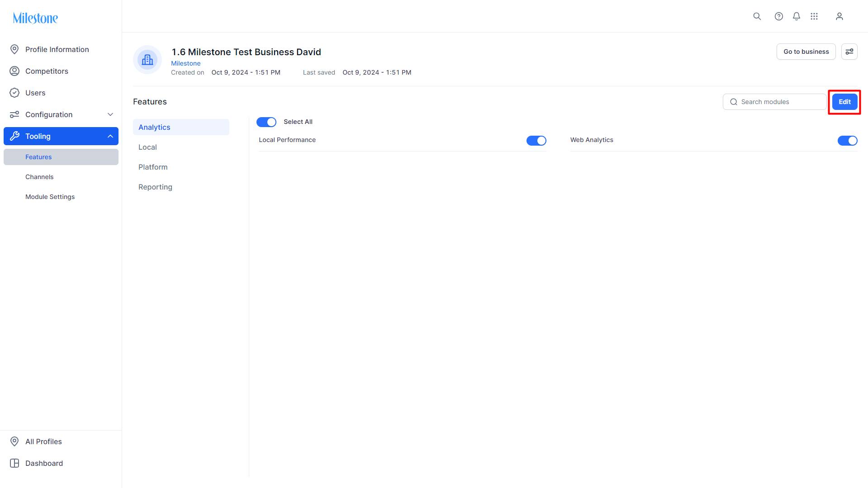Screen dimensions: 868x488
Task: Click the Users check-circle icon
Action: pos(14,93)
